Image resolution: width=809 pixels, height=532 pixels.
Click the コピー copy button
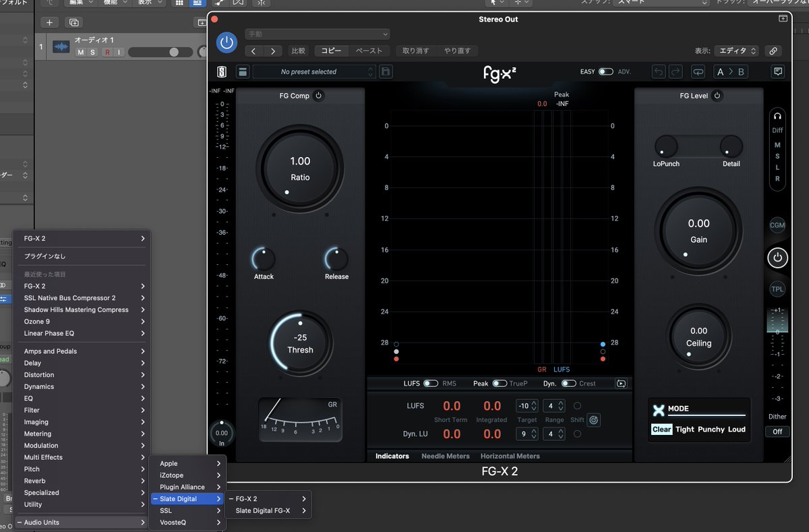coord(332,51)
